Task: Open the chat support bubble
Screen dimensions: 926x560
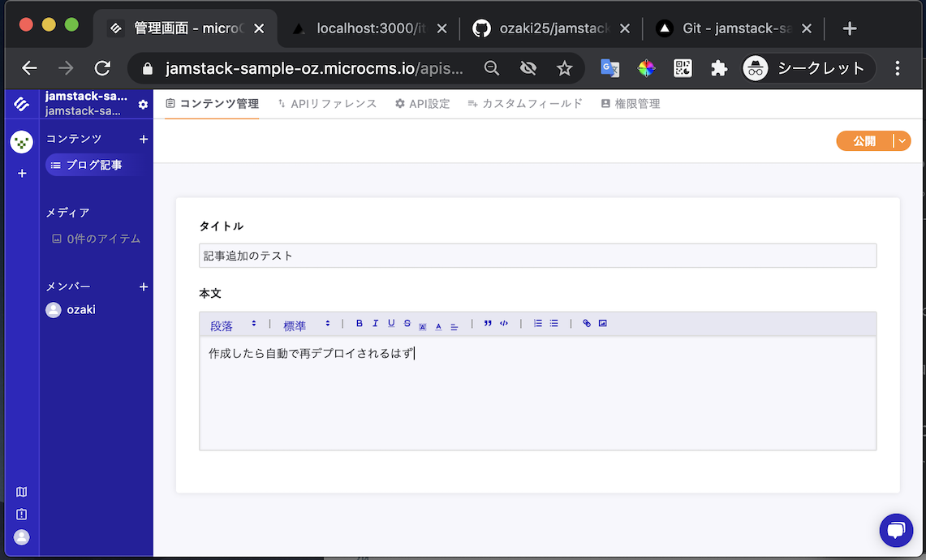Action: 896,530
